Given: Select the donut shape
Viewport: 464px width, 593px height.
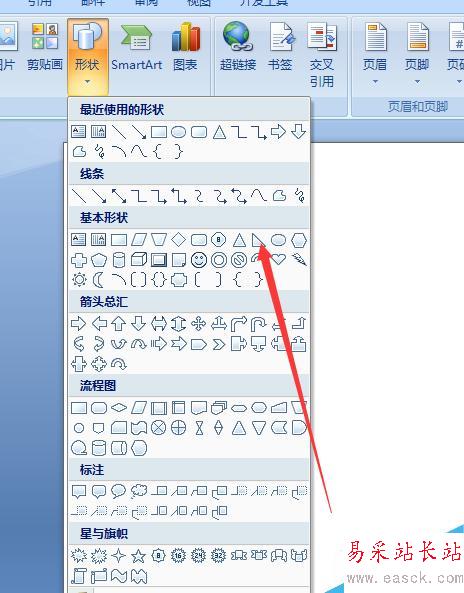Looking at the screenshot, I should coord(219,260).
